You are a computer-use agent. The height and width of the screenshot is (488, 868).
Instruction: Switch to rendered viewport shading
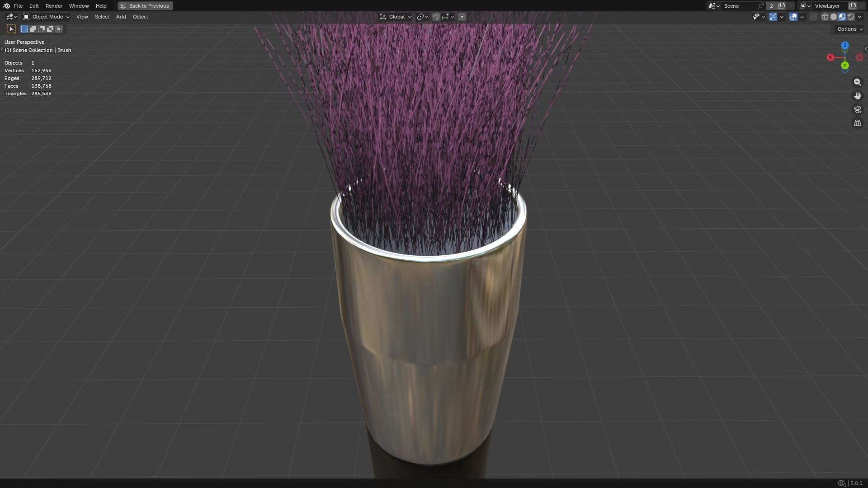[x=851, y=17]
